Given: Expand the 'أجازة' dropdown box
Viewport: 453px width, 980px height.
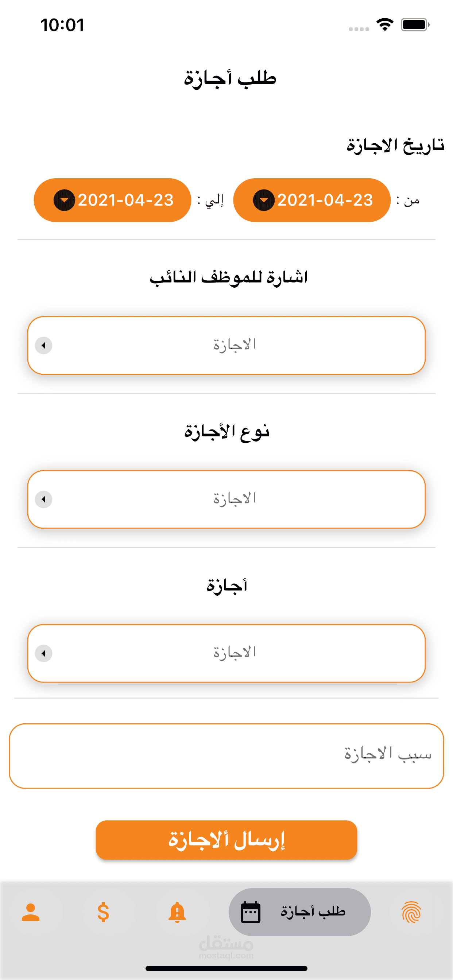Looking at the screenshot, I should click(226, 654).
